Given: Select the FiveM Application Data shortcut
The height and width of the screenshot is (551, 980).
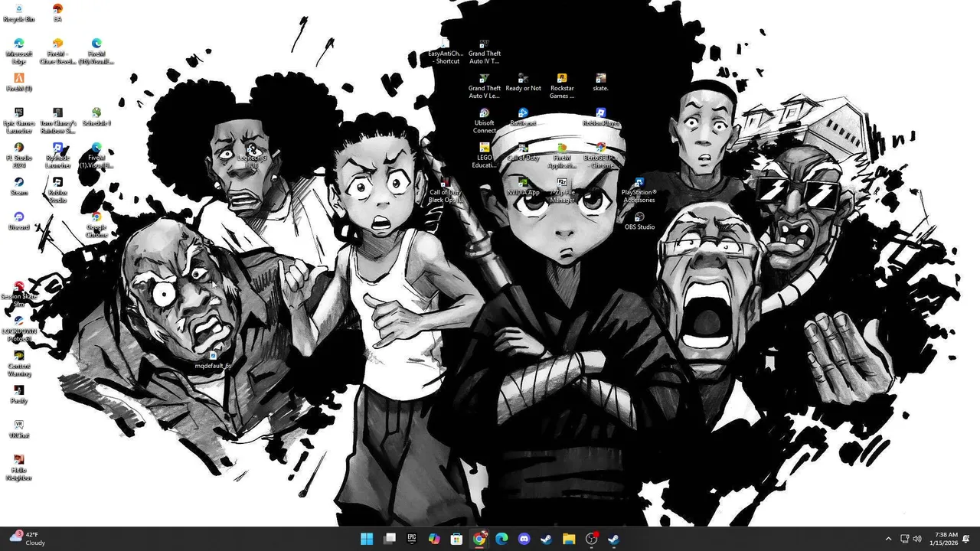Looking at the screenshot, I should tap(561, 155).
